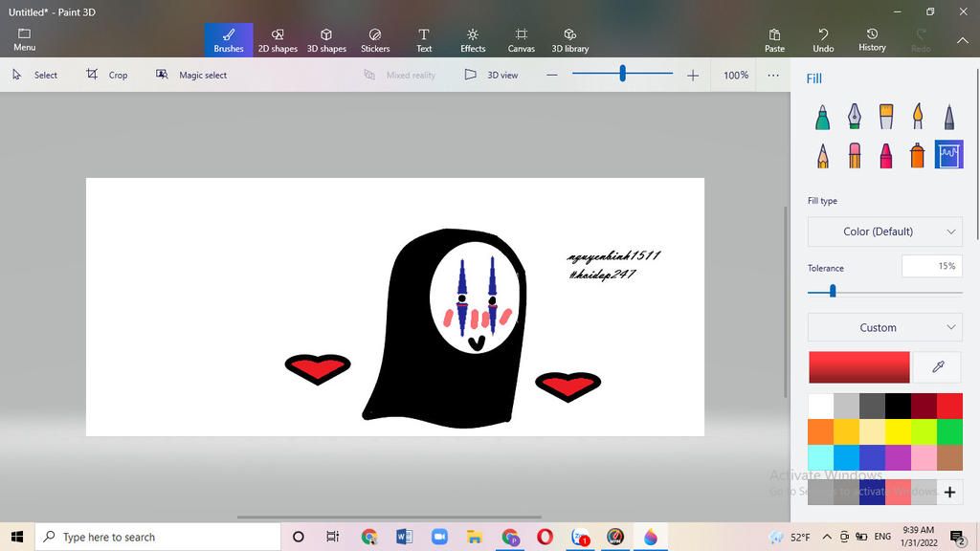The width and height of the screenshot is (980, 551).
Task: Click the zoom level slider handle
Action: [x=622, y=75]
